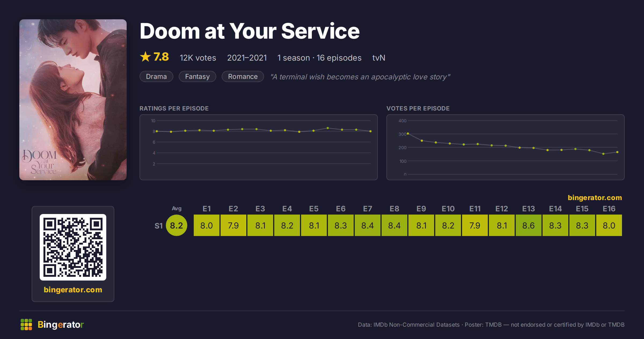
Task: Click the yellow star rating icon
Action: click(145, 57)
